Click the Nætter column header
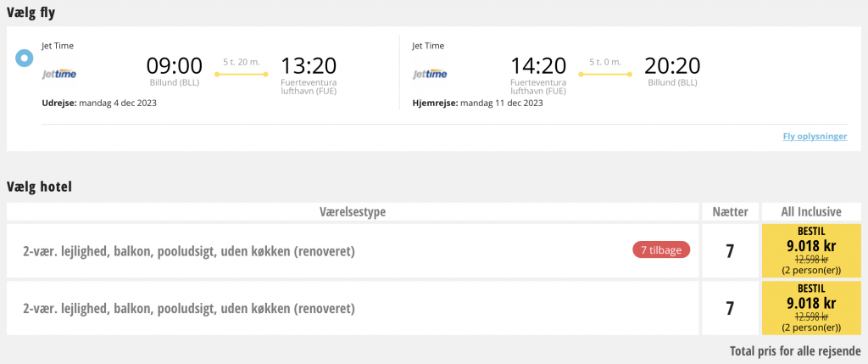This screenshot has height=364, width=868. [730, 211]
